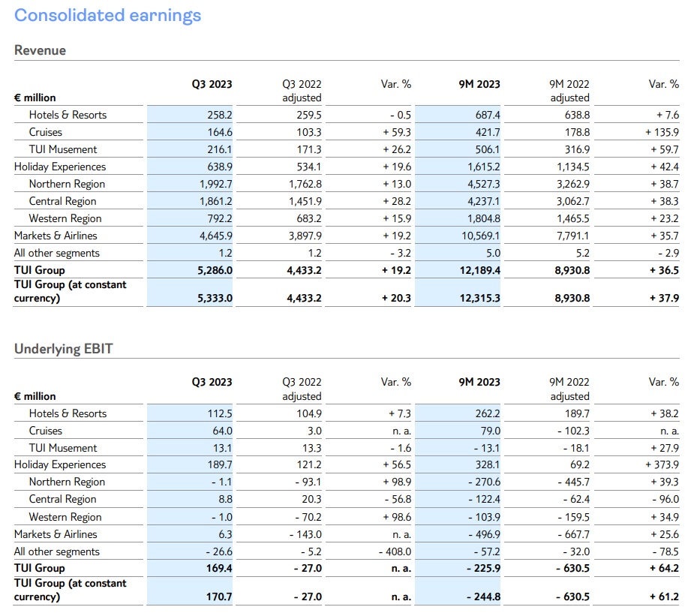The width and height of the screenshot is (691, 616).
Task: Select TUI Group underlying EBIT value 169.4
Action: [218, 569]
